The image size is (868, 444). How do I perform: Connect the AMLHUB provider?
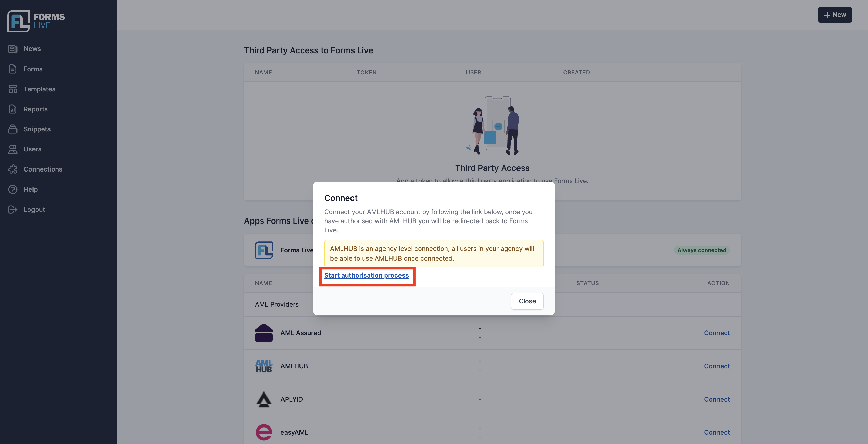(x=717, y=366)
